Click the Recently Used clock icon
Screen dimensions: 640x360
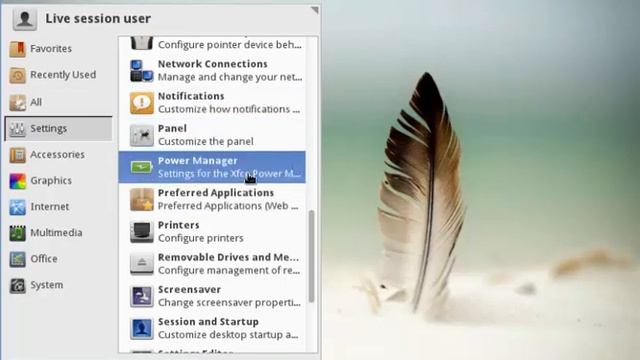pos(18,75)
